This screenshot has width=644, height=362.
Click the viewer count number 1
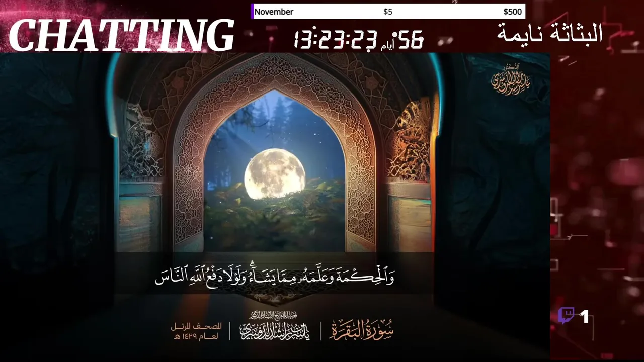point(584,316)
